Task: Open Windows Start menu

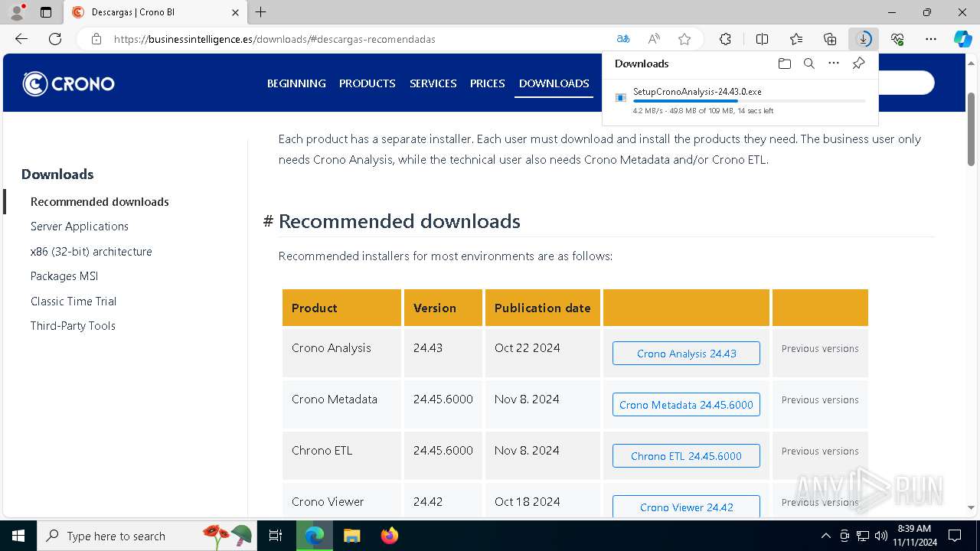Action: [18, 536]
